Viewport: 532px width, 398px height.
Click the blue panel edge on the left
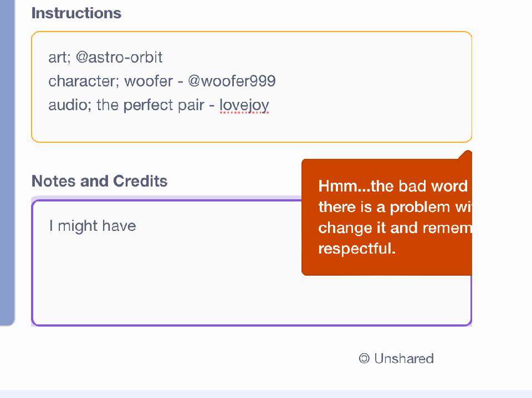click(7, 166)
